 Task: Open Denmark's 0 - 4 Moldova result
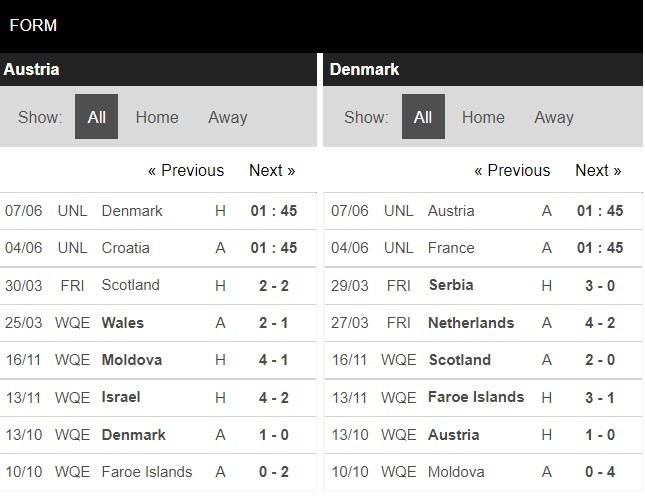pyautogui.click(x=483, y=472)
